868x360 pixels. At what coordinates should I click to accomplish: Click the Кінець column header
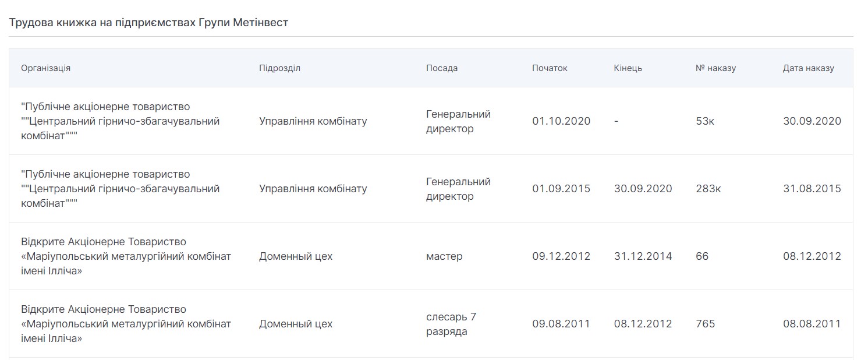coord(628,68)
